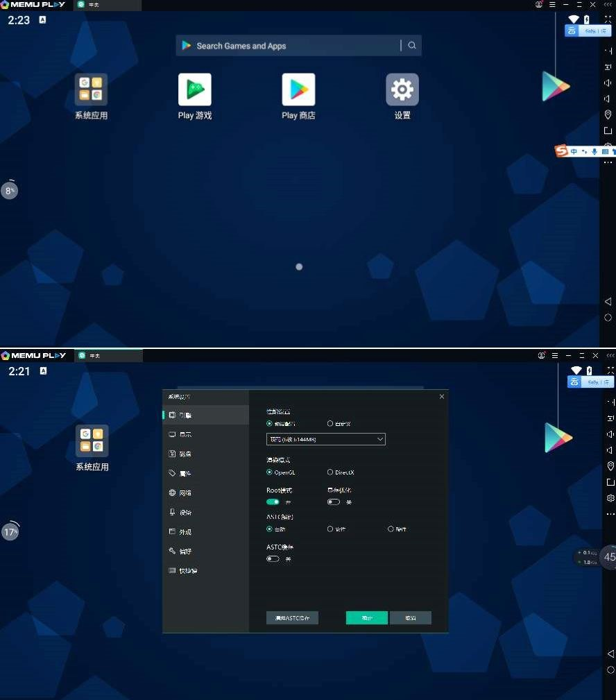
Task: Click the green confirm button in settings
Action: pos(366,617)
